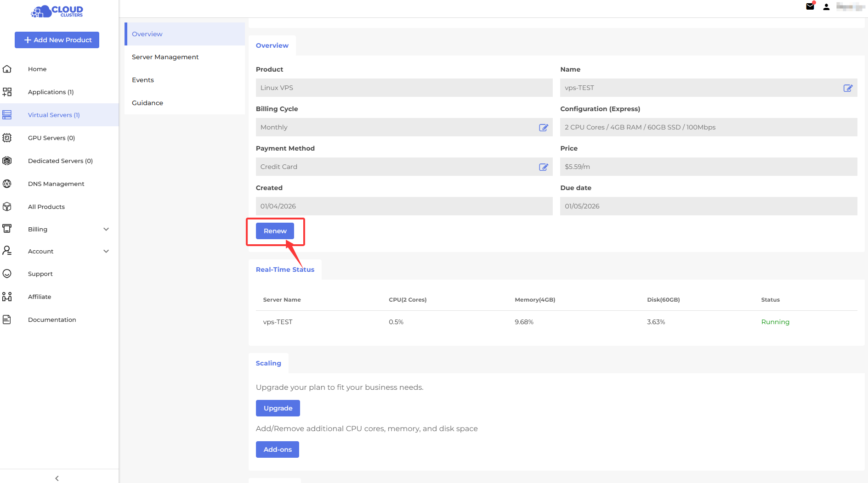Open the Server Management tab
868x483 pixels.
pos(165,57)
